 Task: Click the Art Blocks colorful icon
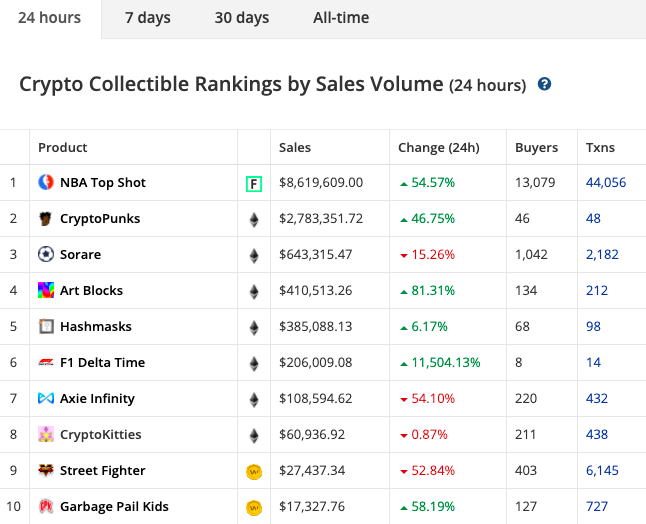[46, 290]
